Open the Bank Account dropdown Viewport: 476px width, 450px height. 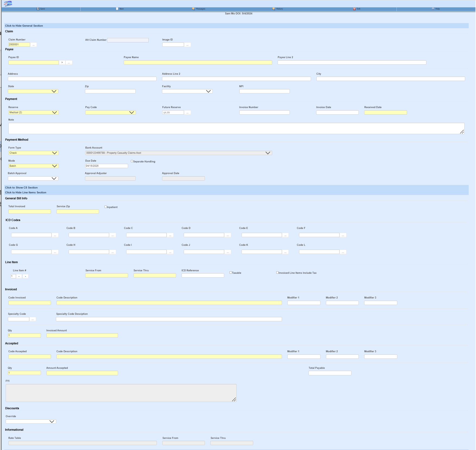point(178,153)
